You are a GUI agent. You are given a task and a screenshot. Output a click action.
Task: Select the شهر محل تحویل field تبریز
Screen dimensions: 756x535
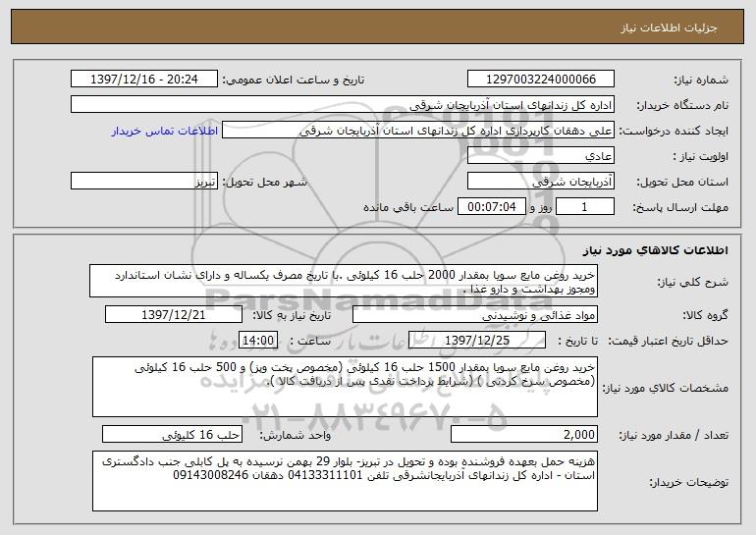pos(144,182)
